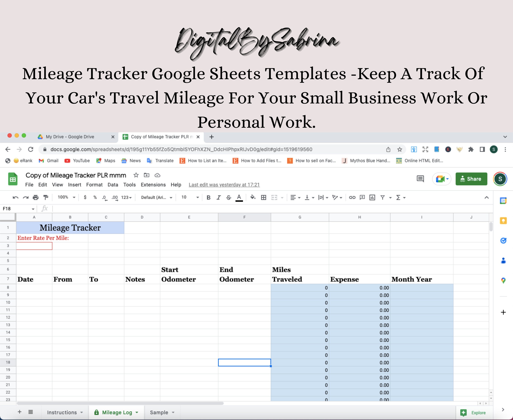This screenshot has height=420, width=513.
Task: Open the Functions sigma dropdown
Action: click(x=401, y=198)
